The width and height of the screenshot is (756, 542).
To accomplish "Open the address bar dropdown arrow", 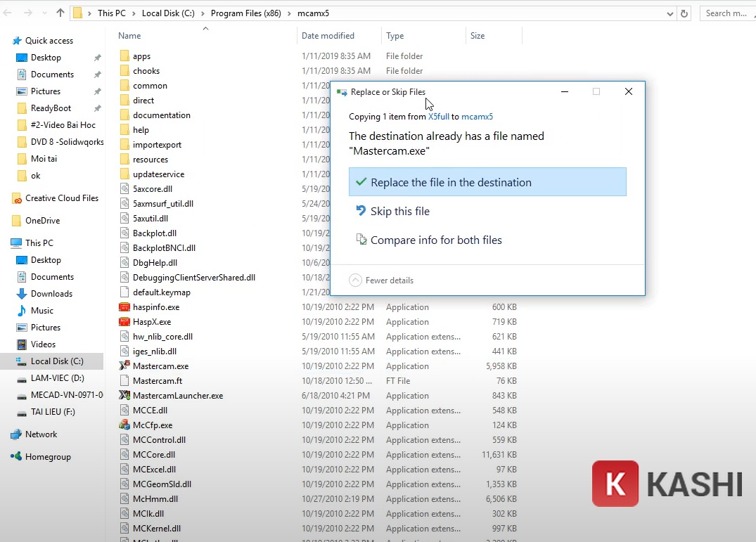I will coord(669,13).
